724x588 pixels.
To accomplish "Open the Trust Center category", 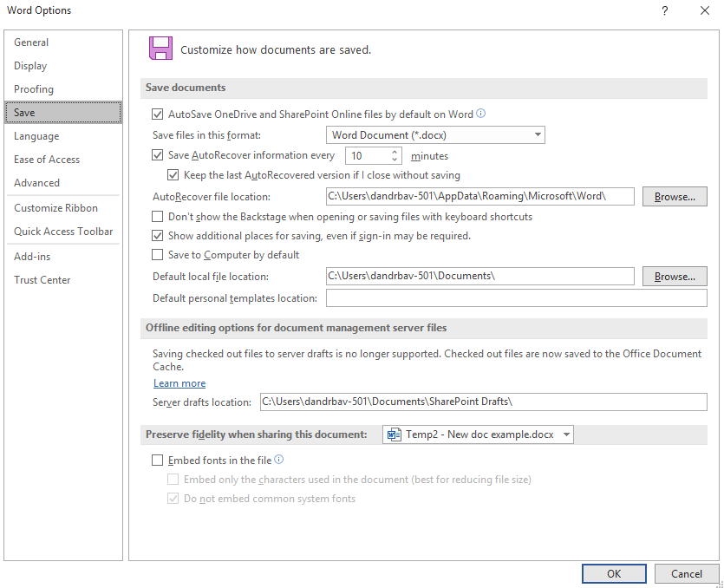I will click(42, 280).
